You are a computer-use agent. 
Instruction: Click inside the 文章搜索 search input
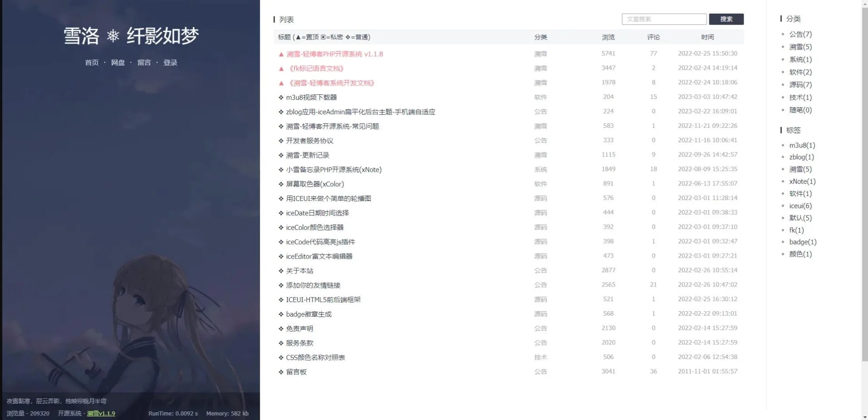(x=664, y=19)
